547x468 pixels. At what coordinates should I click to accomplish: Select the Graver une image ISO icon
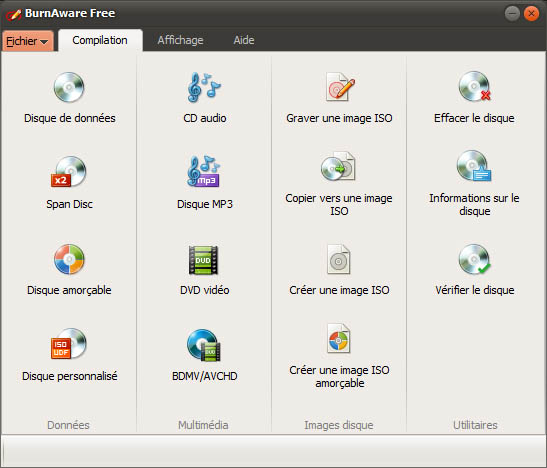[x=339, y=87]
